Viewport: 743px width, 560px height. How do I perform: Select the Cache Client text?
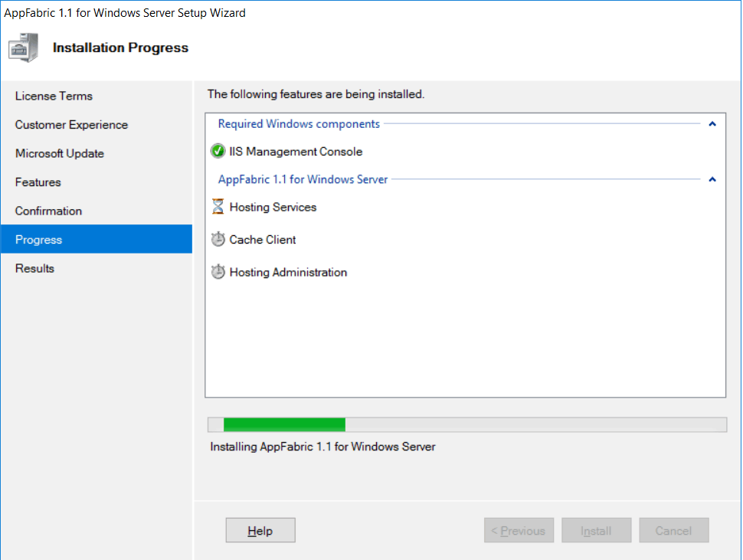pyautogui.click(x=263, y=240)
